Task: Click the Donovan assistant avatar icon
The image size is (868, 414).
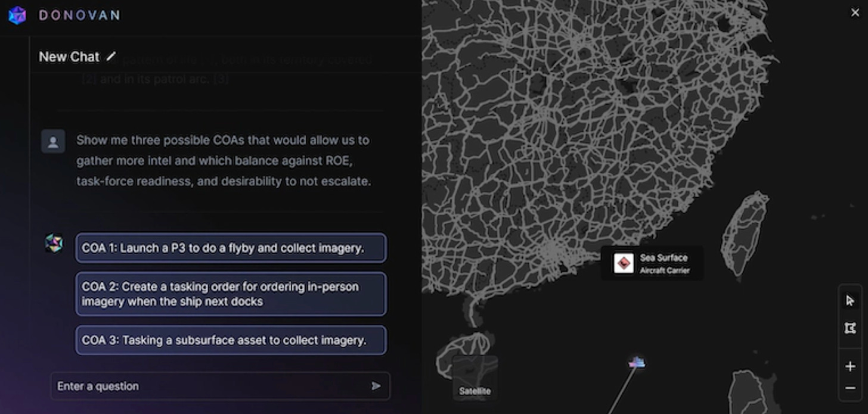Action: coord(54,243)
